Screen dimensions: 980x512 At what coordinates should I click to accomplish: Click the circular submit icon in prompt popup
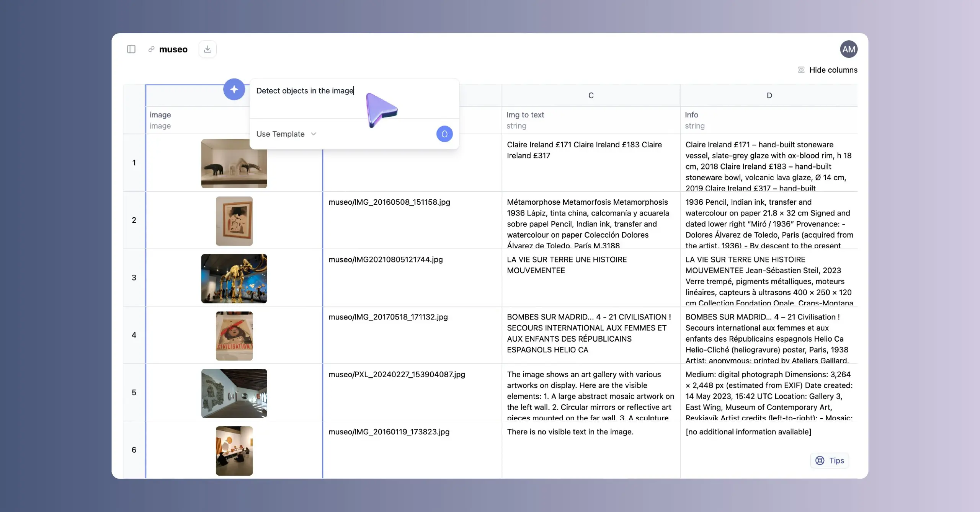(444, 134)
